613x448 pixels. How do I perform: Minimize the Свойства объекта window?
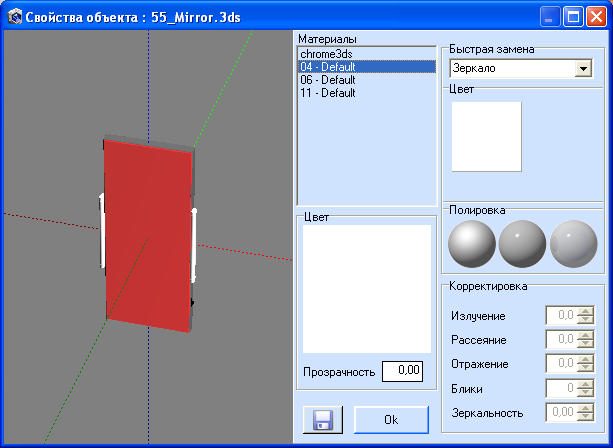click(549, 17)
